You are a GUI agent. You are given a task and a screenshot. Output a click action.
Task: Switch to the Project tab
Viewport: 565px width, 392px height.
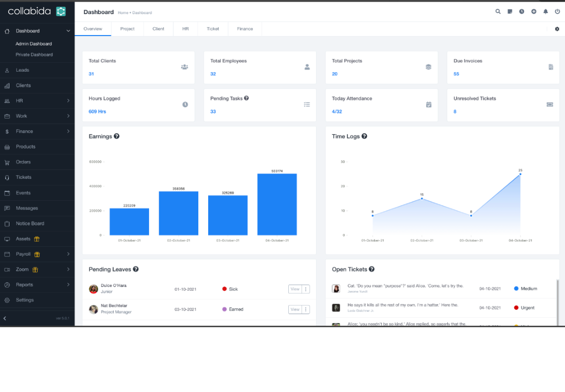click(x=127, y=29)
